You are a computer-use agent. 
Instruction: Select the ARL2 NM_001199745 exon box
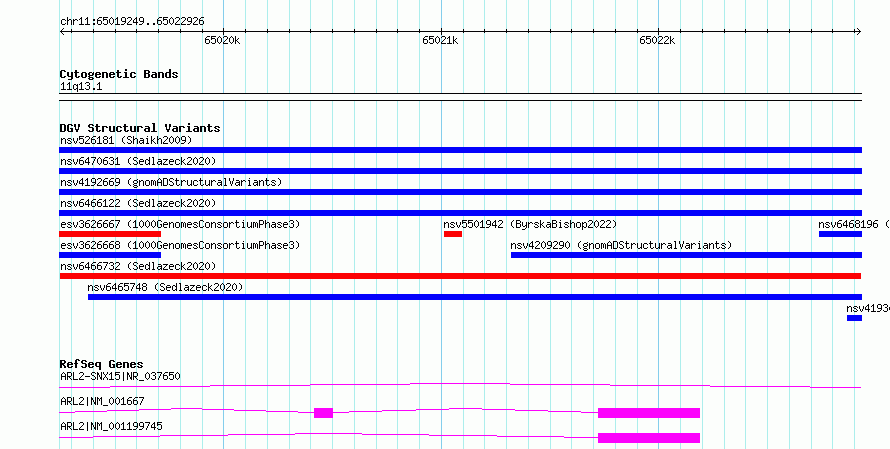649,438
